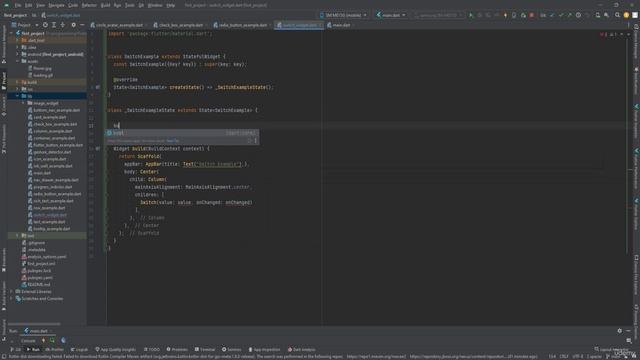Viewport: 640px width, 360px height.
Task: Open Search Everywhere magnifier icon
Action: [x=617, y=15]
